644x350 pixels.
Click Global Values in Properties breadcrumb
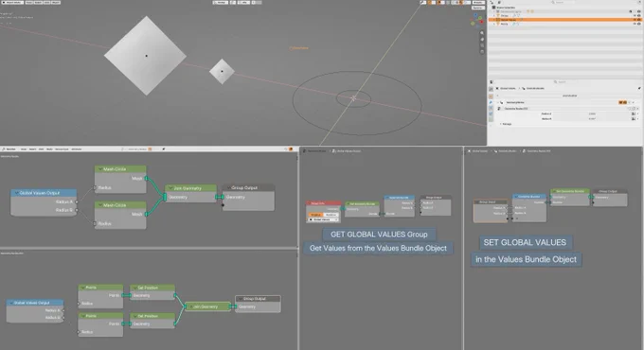point(508,88)
